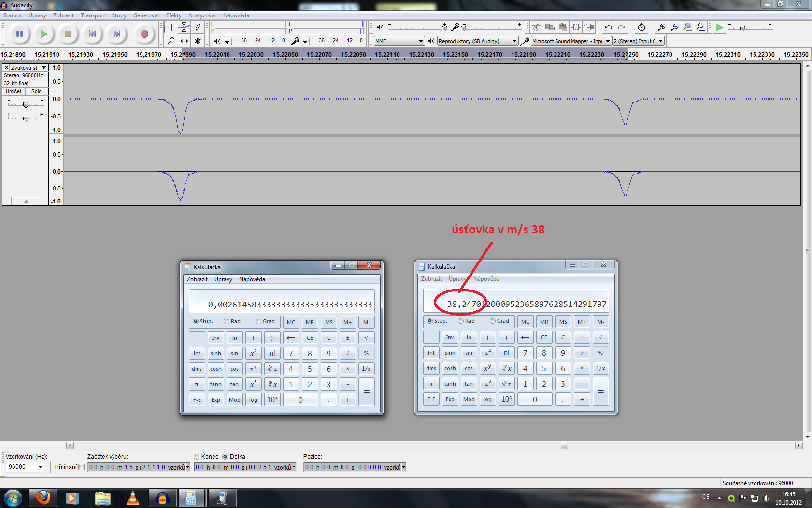Click the Solo button on track
This screenshot has height=508, width=812.
[x=37, y=91]
